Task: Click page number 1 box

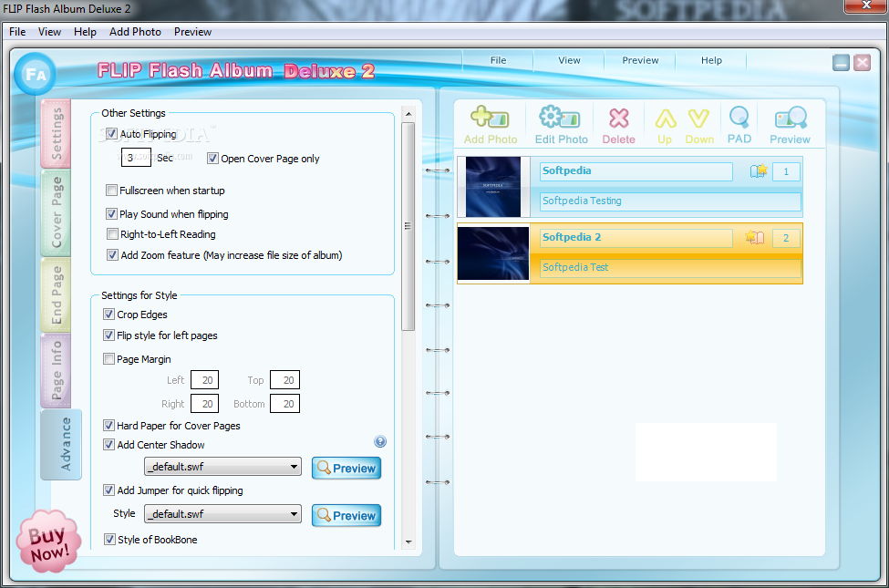Action: (786, 171)
